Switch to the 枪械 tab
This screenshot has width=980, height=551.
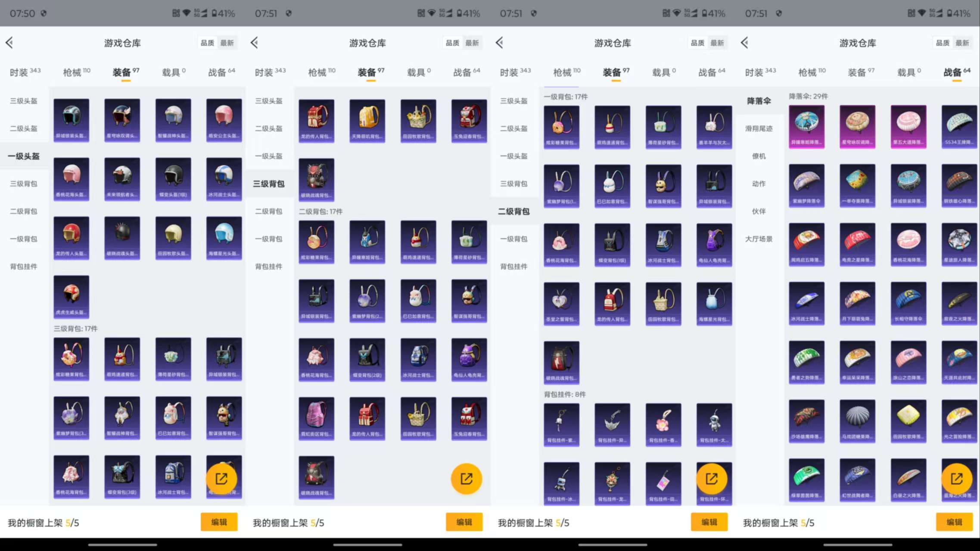click(72, 72)
